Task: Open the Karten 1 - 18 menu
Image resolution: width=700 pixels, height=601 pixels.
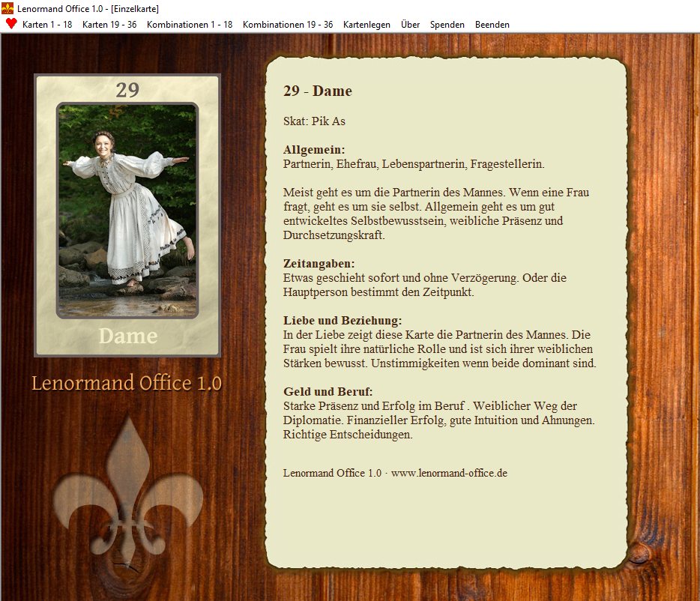Action: point(47,25)
